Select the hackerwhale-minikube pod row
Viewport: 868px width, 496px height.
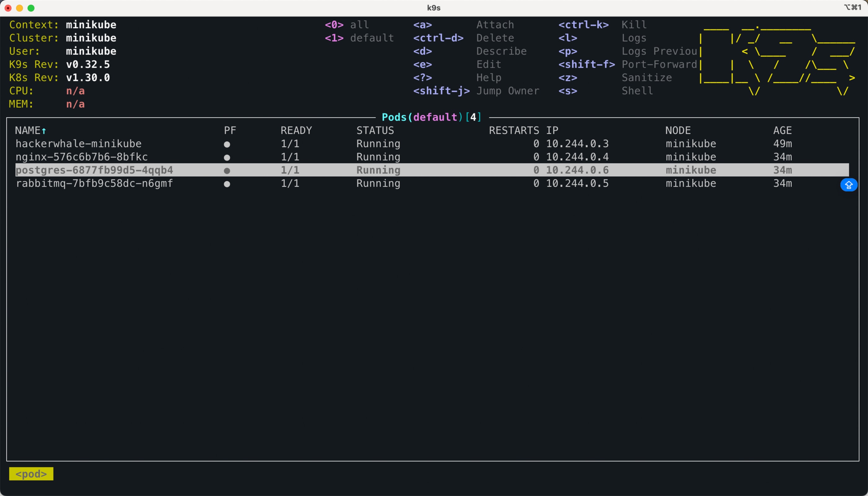click(x=79, y=144)
